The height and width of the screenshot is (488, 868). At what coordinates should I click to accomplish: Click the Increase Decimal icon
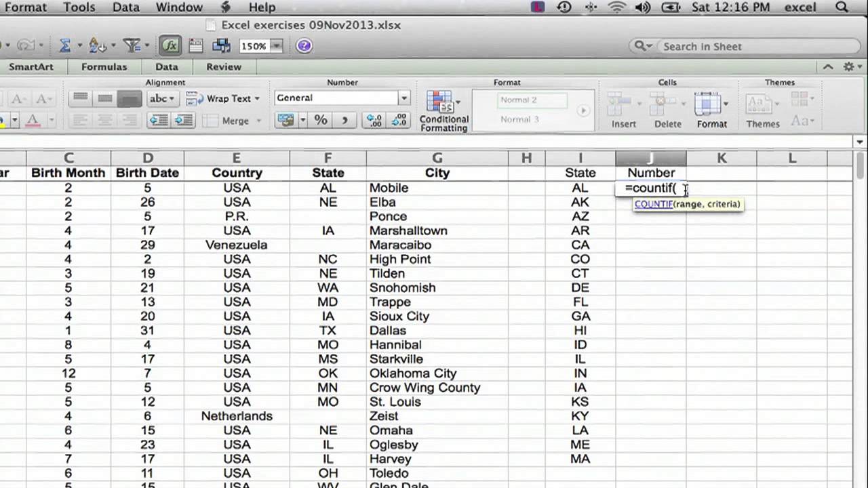click(x=374, y=120)
